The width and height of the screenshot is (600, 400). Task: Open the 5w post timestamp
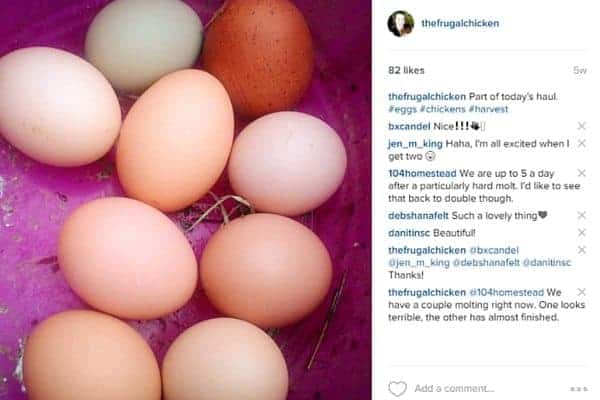(x=580, y=70)
